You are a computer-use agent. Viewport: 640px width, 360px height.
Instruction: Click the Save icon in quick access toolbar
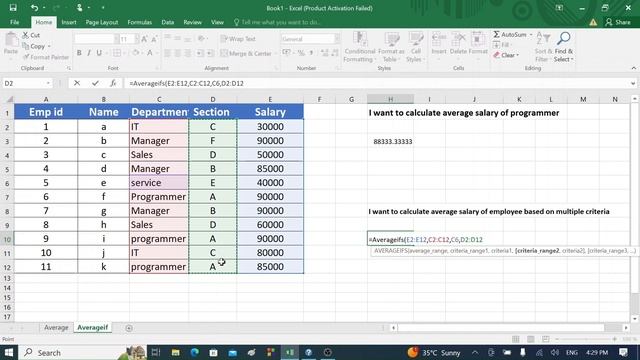13,8
